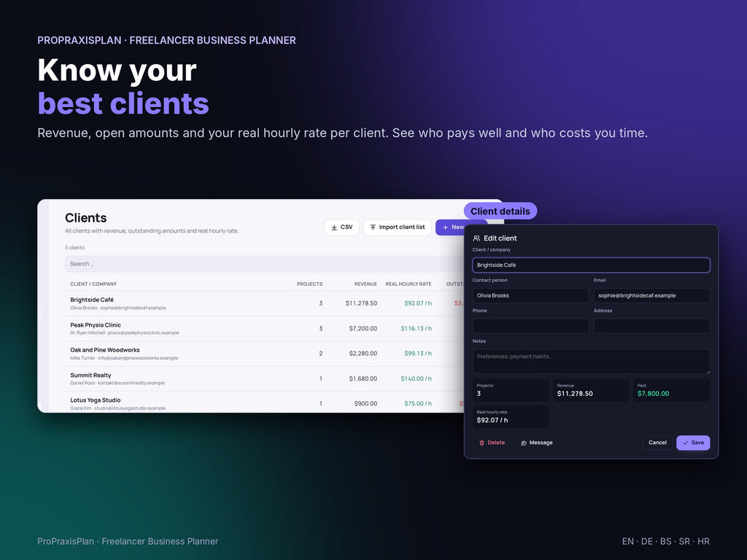Click the REVENUE column header
The height and width of the screenshot is (560, 747).
click(365, 284)
